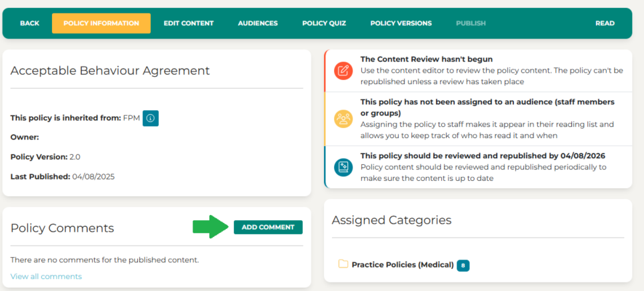This screenshot has width=644, height=291.
Task: Click the info icon next to FPM
Action: click(150, 118)
